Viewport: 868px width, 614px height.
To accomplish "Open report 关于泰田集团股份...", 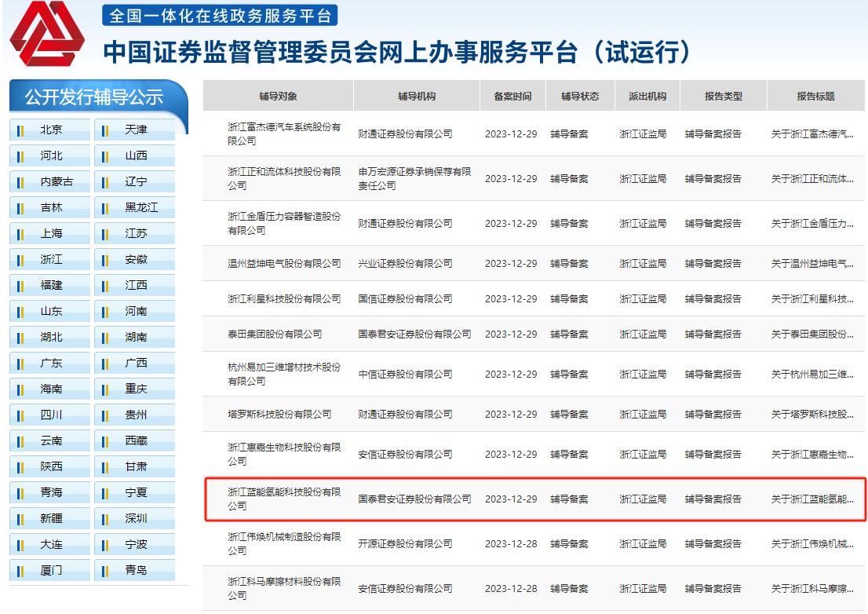I will [812, 334].
